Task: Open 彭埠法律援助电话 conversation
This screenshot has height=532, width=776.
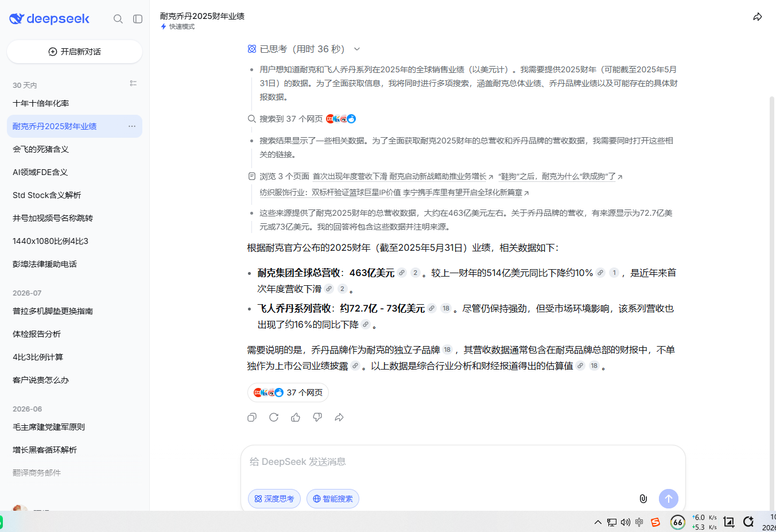Action: coord(75,264)
